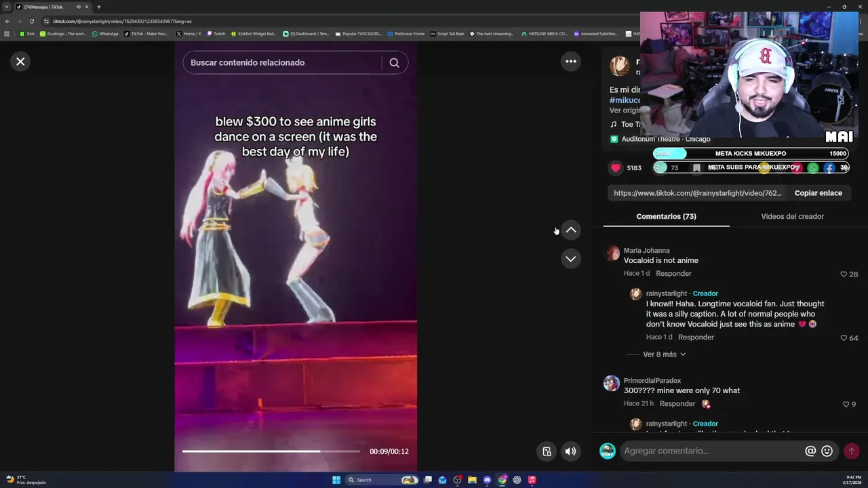Open the tab search dropdown arrow

(x=7, y=7)
